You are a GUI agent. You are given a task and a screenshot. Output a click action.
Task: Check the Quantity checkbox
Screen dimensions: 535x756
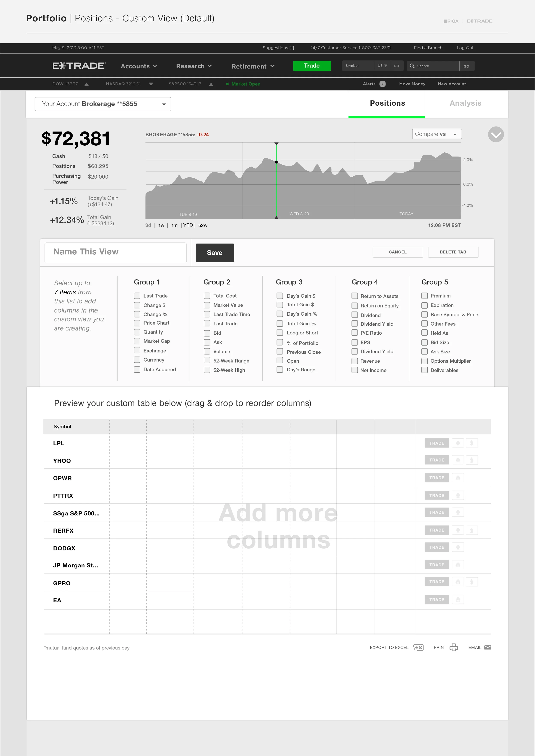(137, 332)
